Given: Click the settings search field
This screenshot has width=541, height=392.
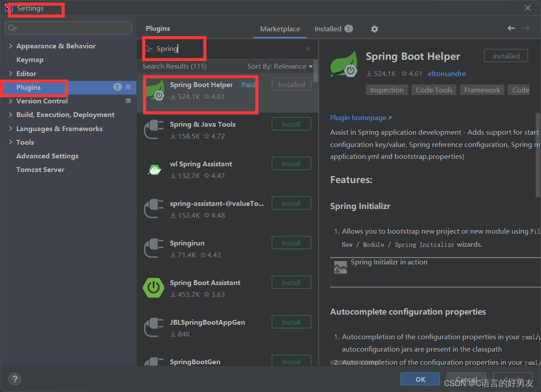Looking at the screenshot, I should tap(69, 28).
